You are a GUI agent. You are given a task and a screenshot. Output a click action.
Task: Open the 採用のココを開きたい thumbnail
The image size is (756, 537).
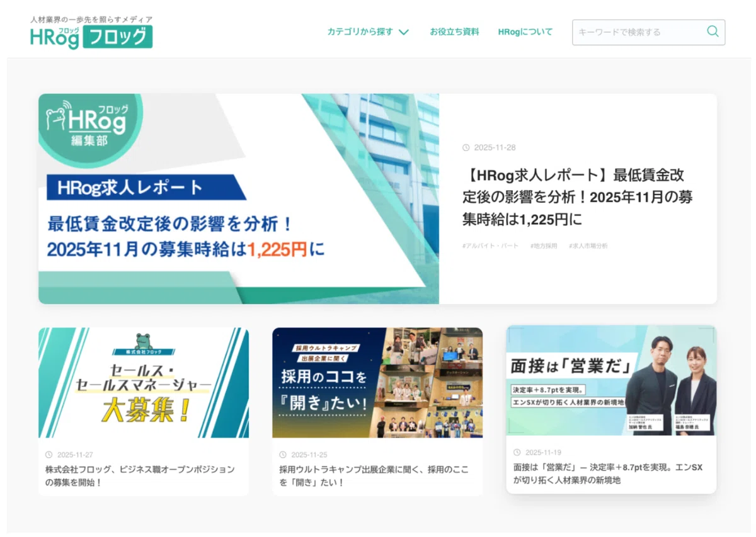pyautogui.click(x=377, y=382)
